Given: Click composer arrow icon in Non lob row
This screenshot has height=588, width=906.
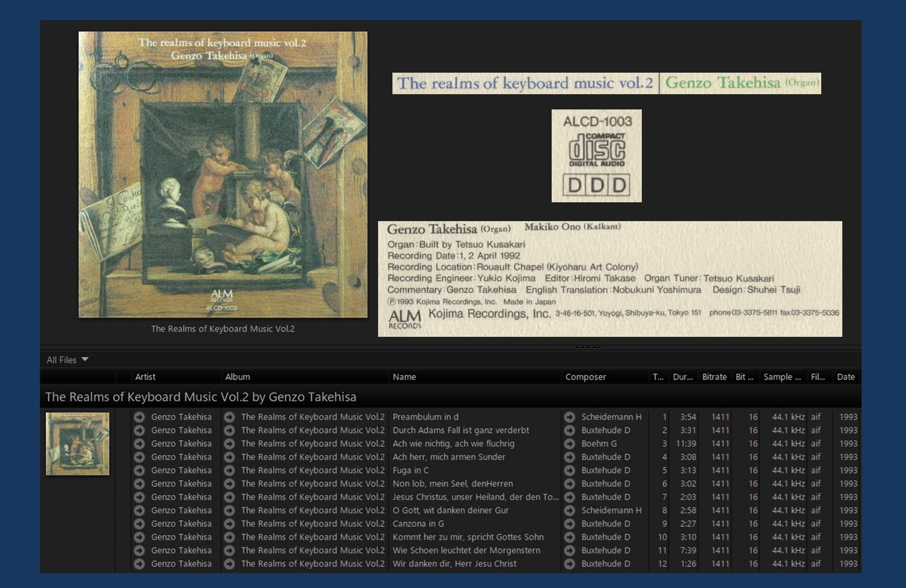Looking at the screenshot, I should pos(570,483).
